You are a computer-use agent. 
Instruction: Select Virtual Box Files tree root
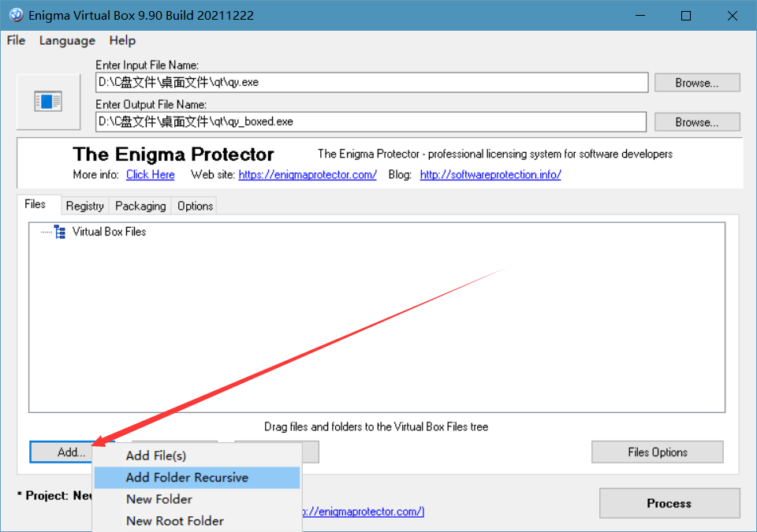click(x=109, y=232)
